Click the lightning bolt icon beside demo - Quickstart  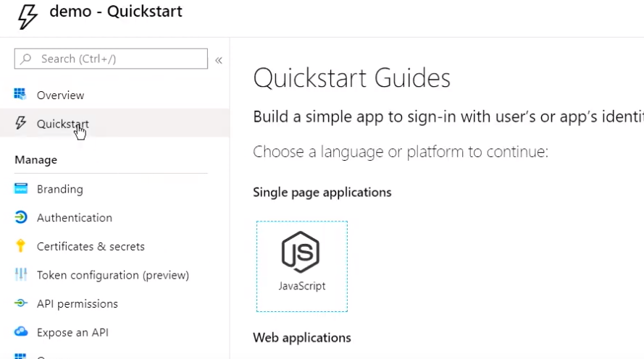pos(28,16)
